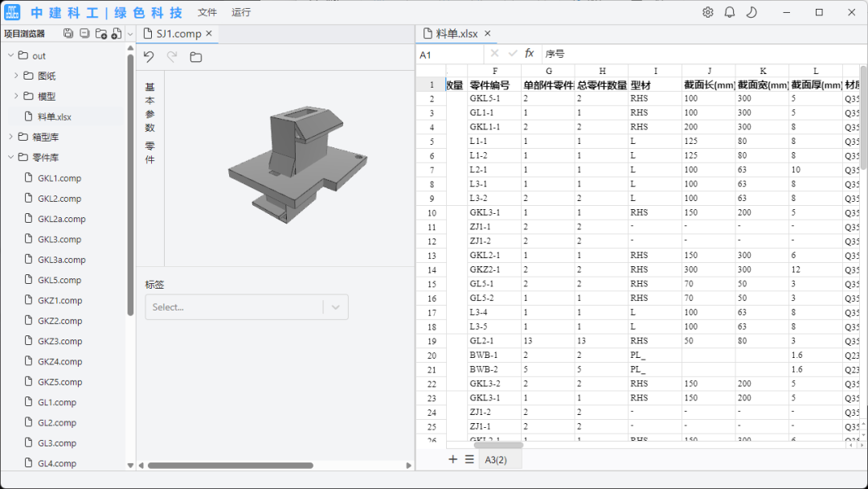Select the 零件 vertical tab
868x489 pixels.
pos(150,153)
